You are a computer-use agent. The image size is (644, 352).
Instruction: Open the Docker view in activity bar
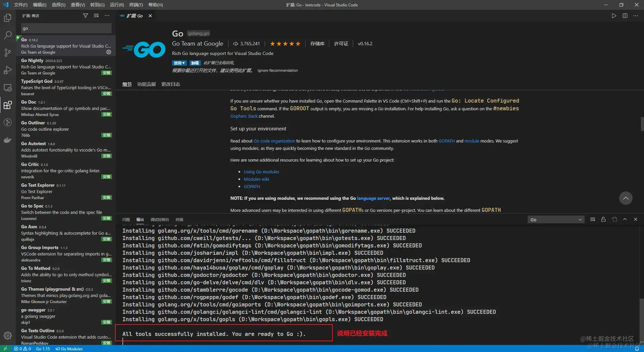click(x=8, y=140)
